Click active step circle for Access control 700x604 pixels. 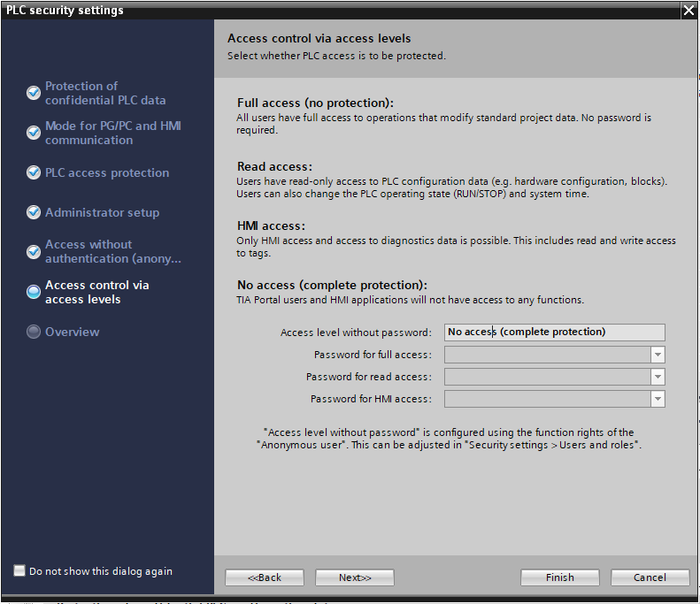pos(34,292)
